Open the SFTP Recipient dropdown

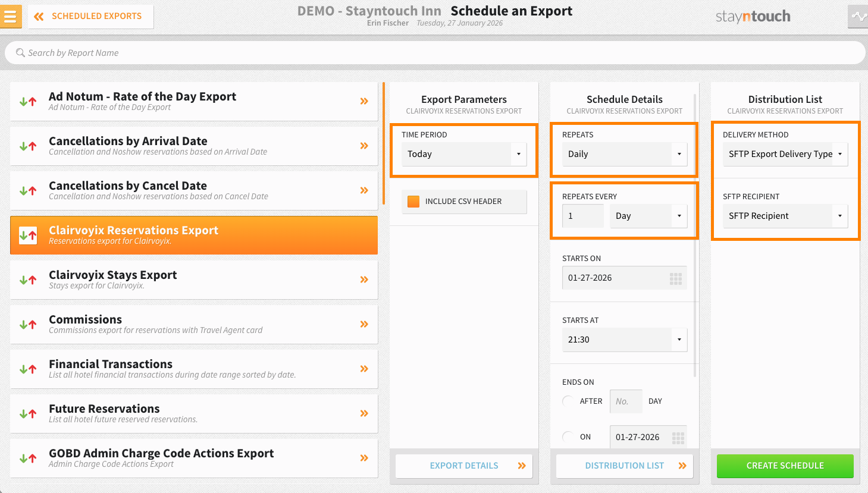point(785,216)
